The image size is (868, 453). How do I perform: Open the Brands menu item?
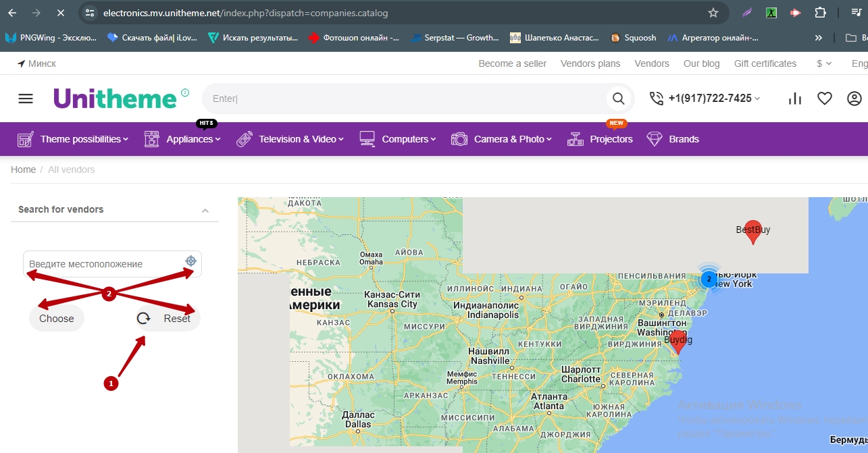[683, 139]
